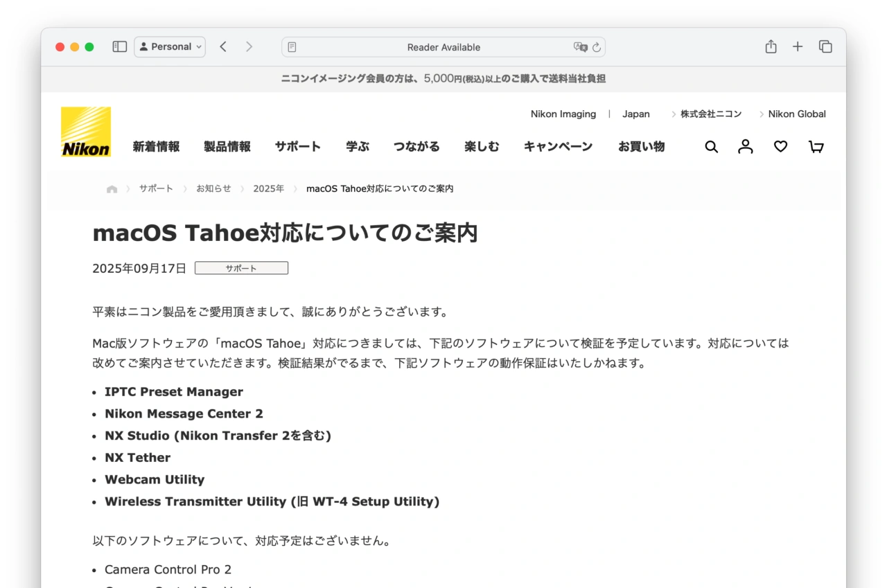Open the site search magnifier icon

point(711,147)
